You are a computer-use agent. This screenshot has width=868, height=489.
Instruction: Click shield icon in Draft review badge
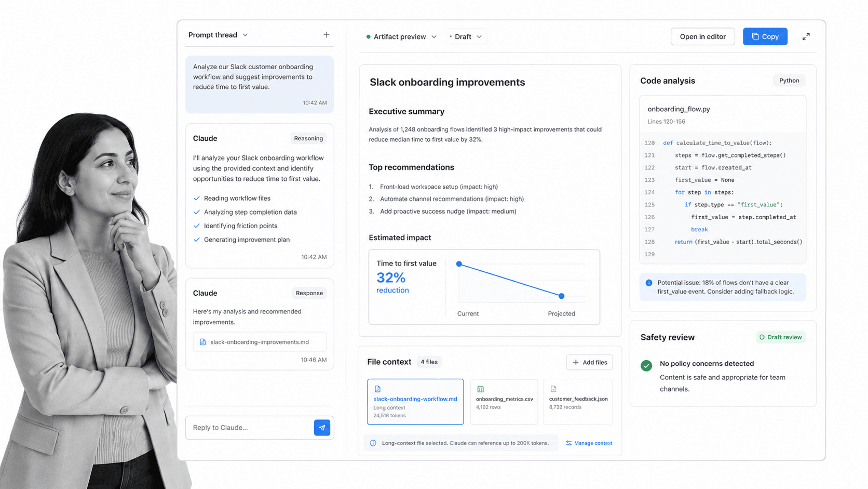762,337
